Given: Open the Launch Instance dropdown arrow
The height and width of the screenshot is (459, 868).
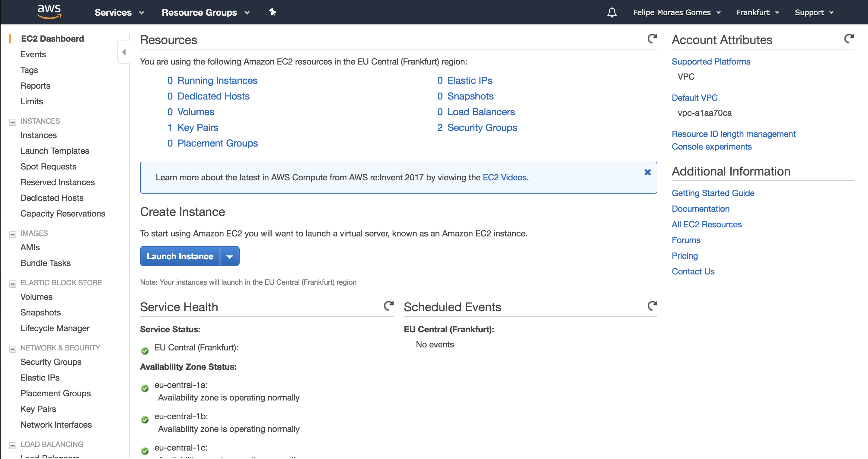Looking at the screenshot, I should click(230, 256).
